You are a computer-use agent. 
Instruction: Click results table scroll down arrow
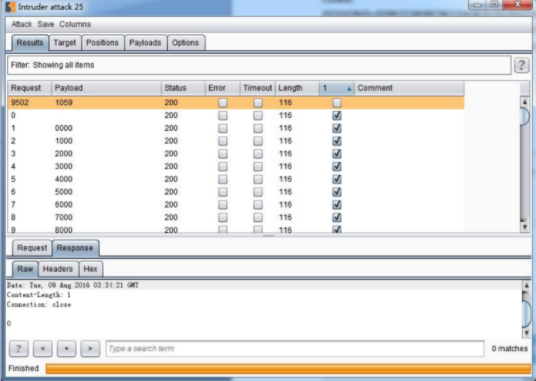tap(525, 227)
